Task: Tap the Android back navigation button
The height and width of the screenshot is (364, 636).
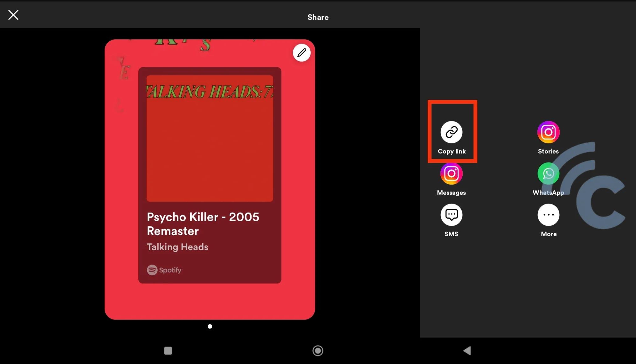Action: coord(467,351)
